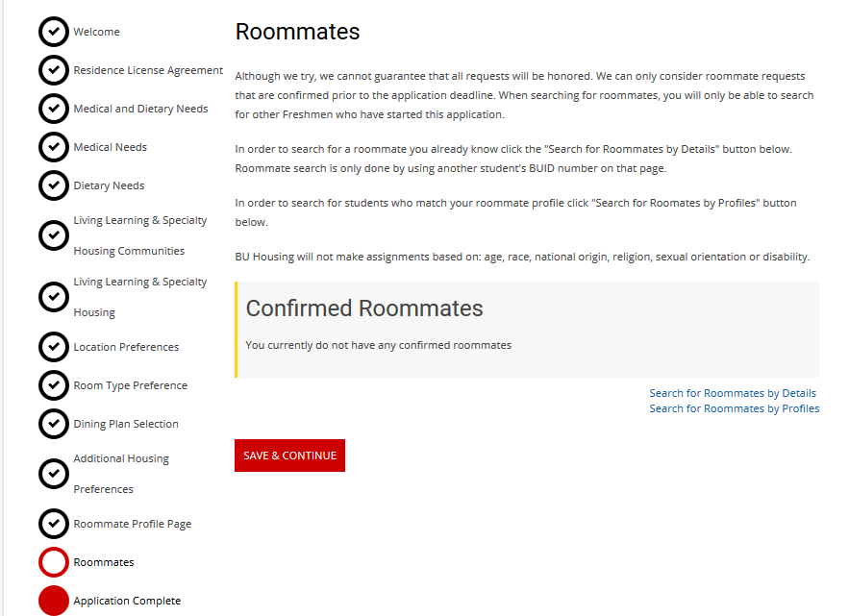Click the checkmark icon beside Welcome
This screenshot has height=616, width=849.
tap(54, 32)
